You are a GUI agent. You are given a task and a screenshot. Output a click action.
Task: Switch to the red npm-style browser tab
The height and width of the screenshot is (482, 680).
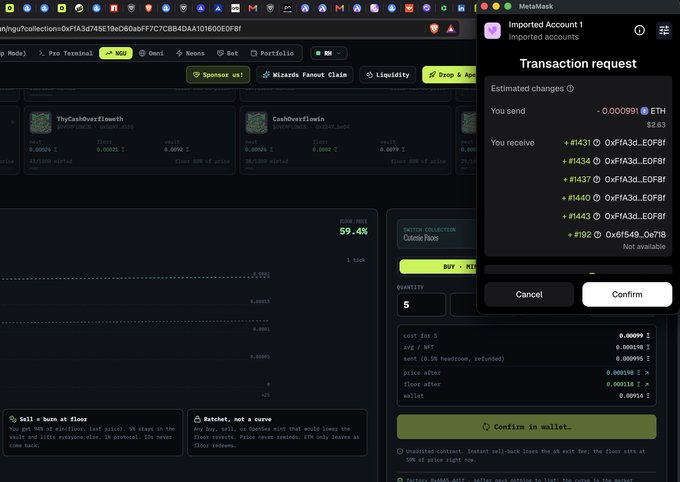pos(114,8)
